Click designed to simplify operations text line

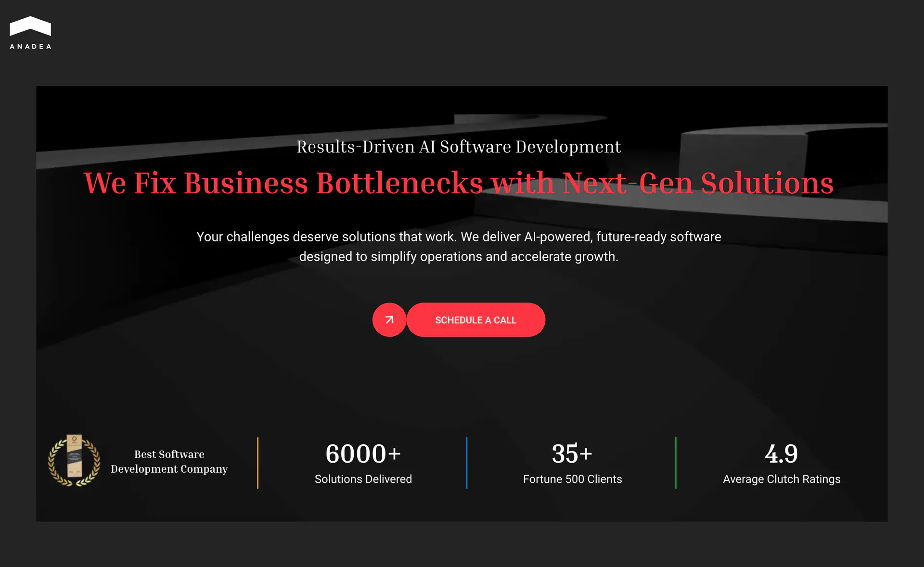click(458, 257)
